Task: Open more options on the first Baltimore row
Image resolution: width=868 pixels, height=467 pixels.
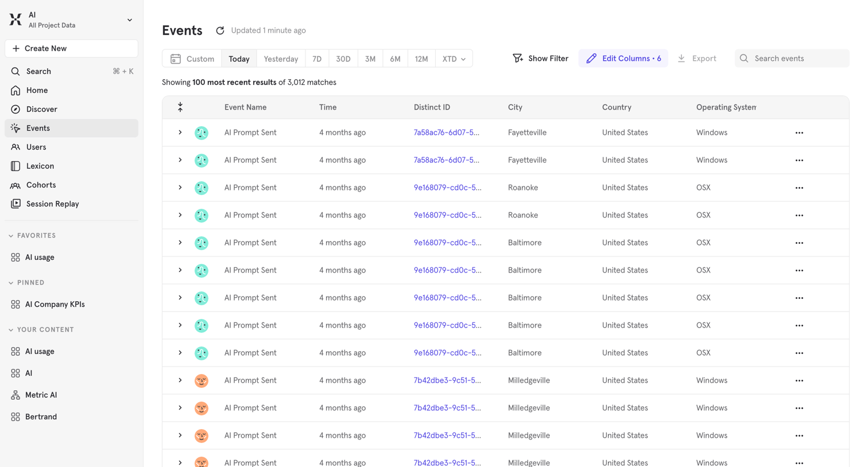Action: coord(799,243)
